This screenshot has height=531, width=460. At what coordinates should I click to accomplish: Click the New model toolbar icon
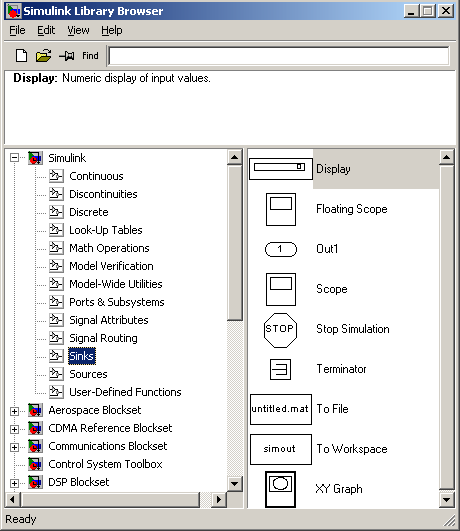(x=21, y=56)
